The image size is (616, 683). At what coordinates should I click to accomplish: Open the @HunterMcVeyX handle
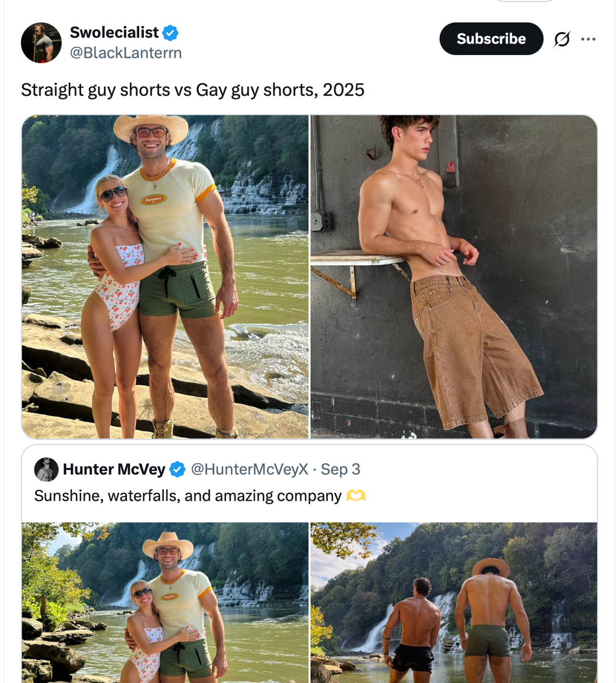tap(249, 469)
